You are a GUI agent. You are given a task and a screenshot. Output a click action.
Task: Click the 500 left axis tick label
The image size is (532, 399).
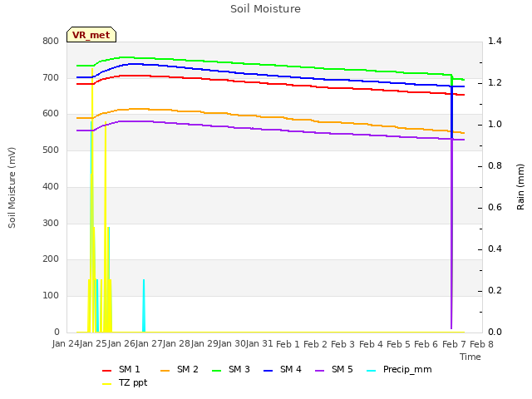(x=51, y=150)
